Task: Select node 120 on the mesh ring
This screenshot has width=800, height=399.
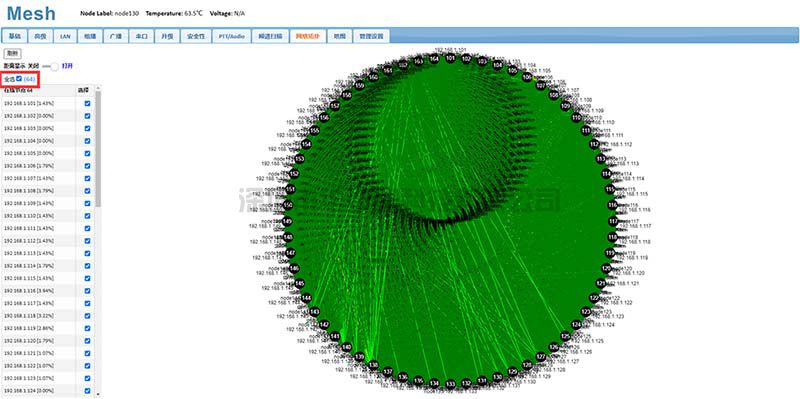Action: point(606,268)
